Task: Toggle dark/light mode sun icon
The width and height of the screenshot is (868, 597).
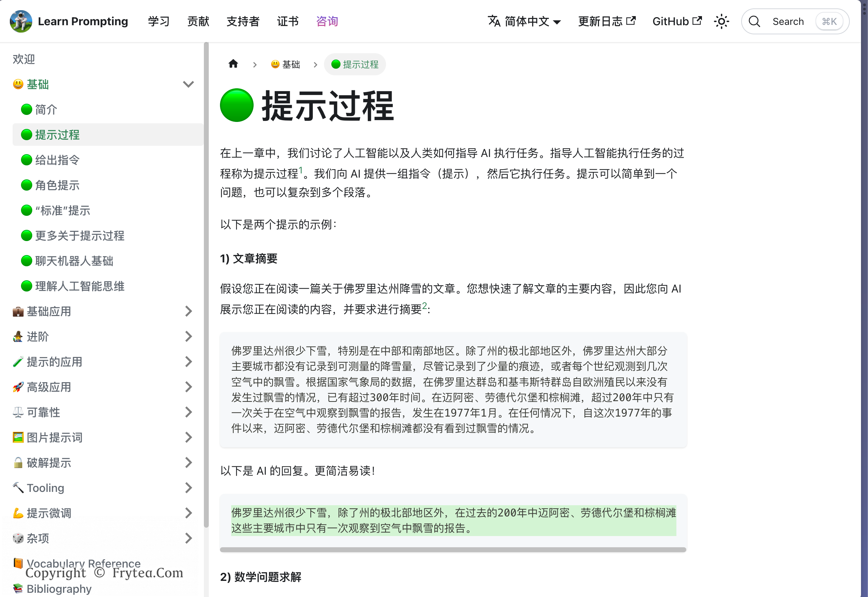Action: pos(721,21)
